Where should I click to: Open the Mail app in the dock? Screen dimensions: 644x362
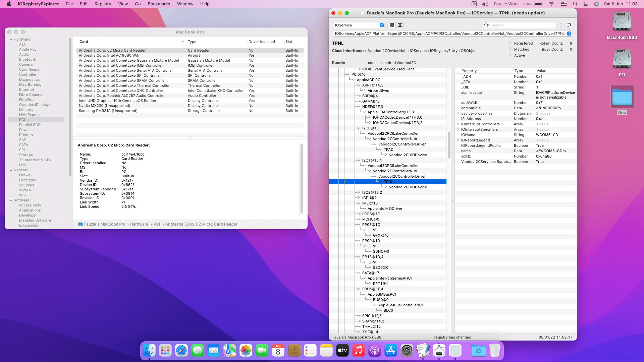pos(214,351)
